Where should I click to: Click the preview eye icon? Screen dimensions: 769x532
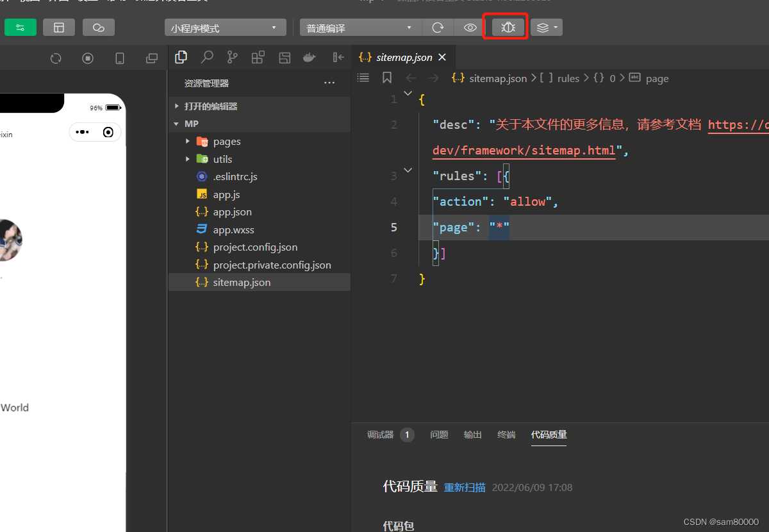coord(470,28)
